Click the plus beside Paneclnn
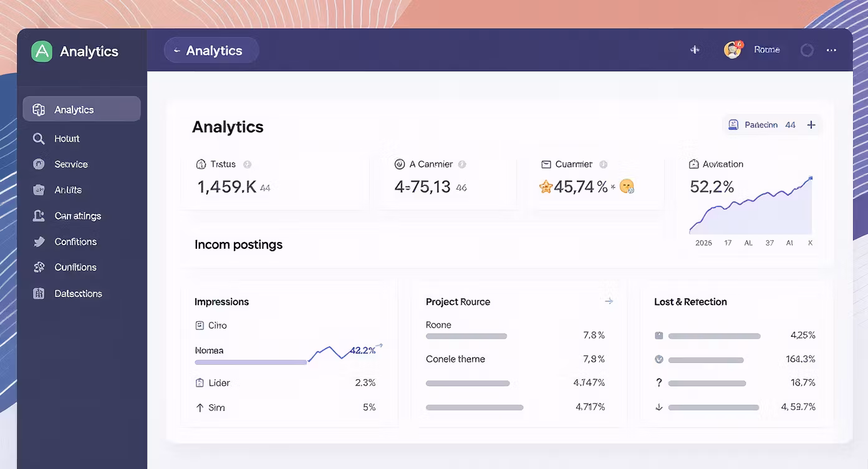This screenshot has height=469, width=868. pos(811,125)
